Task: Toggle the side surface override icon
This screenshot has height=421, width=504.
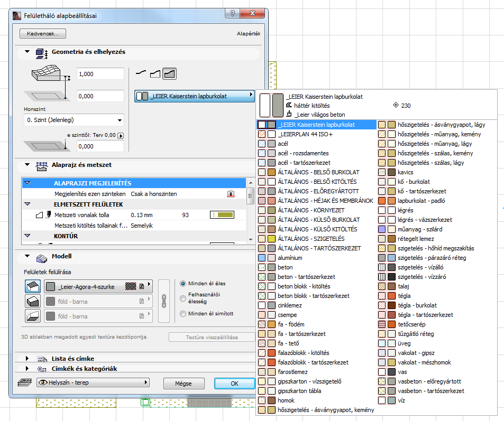Action: [x=33, y=301]
